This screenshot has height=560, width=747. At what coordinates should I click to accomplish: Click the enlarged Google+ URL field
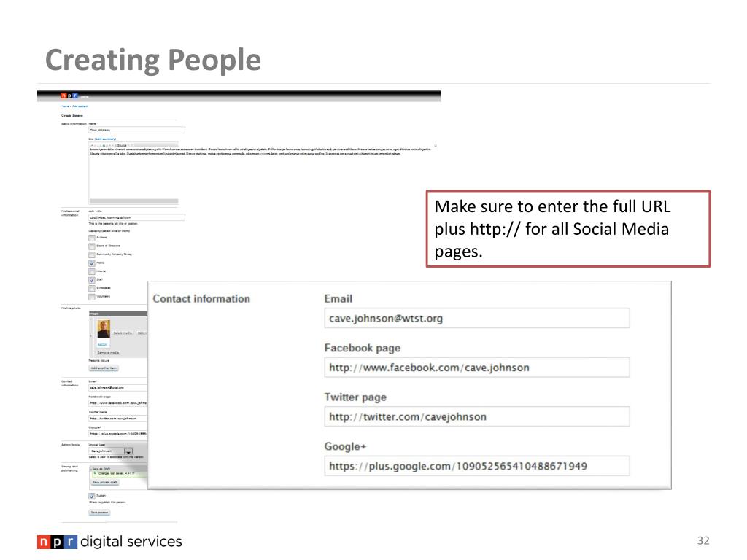(477, 466)
